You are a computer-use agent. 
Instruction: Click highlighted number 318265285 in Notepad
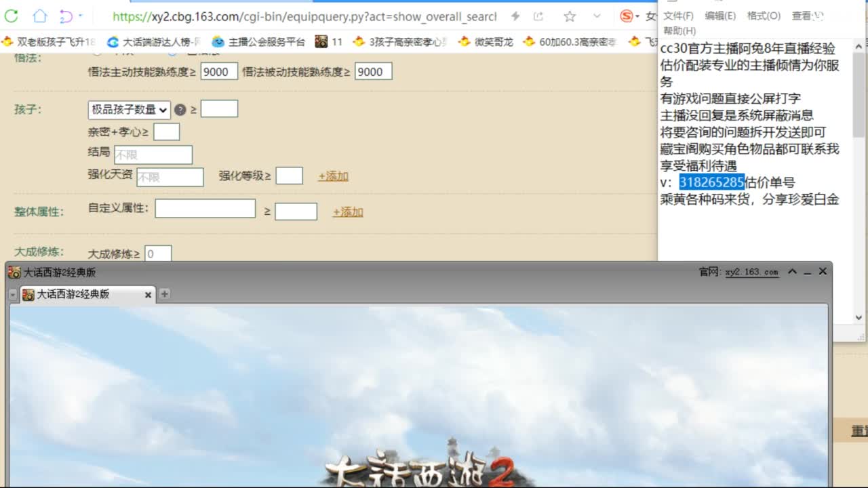click(x=712, y=182)
